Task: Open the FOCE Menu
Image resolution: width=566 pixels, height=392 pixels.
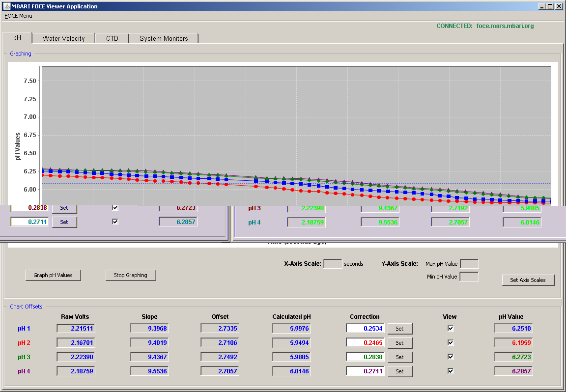Action: [18, 16]
